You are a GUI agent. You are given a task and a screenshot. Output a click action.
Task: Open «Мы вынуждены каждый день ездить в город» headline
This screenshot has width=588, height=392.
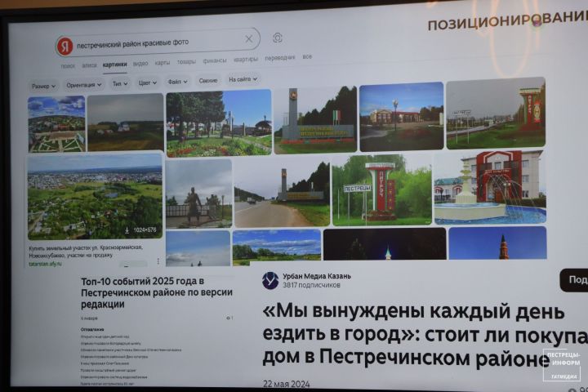[425, 335]
